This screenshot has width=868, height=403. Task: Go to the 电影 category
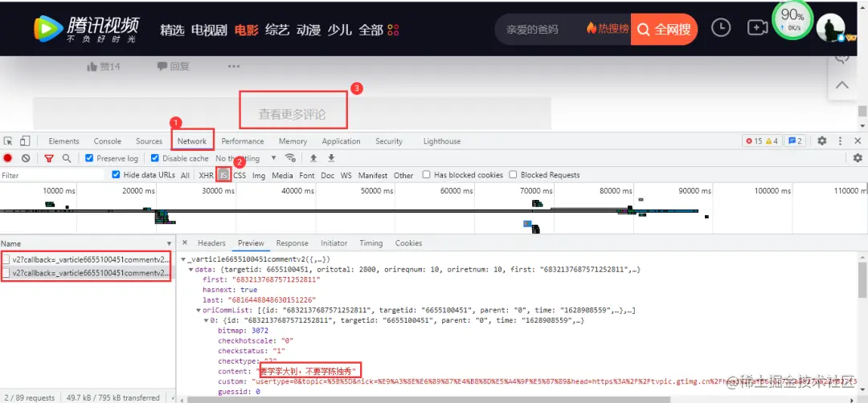click(x=247, y=30)
